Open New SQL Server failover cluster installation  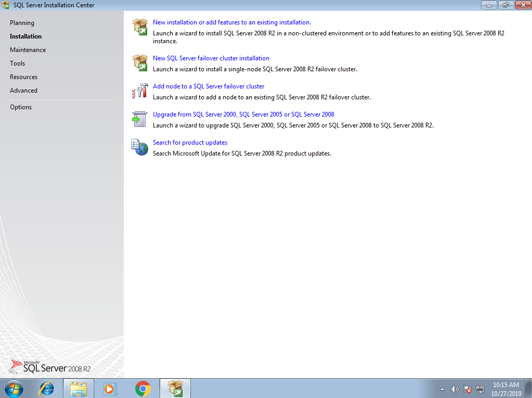(211, 58)
